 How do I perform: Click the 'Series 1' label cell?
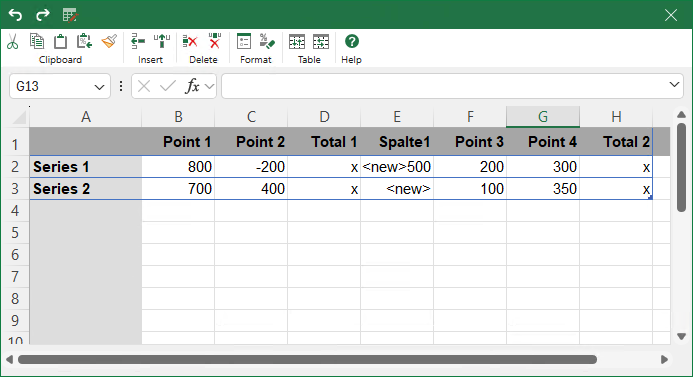[x=86, y=167]
